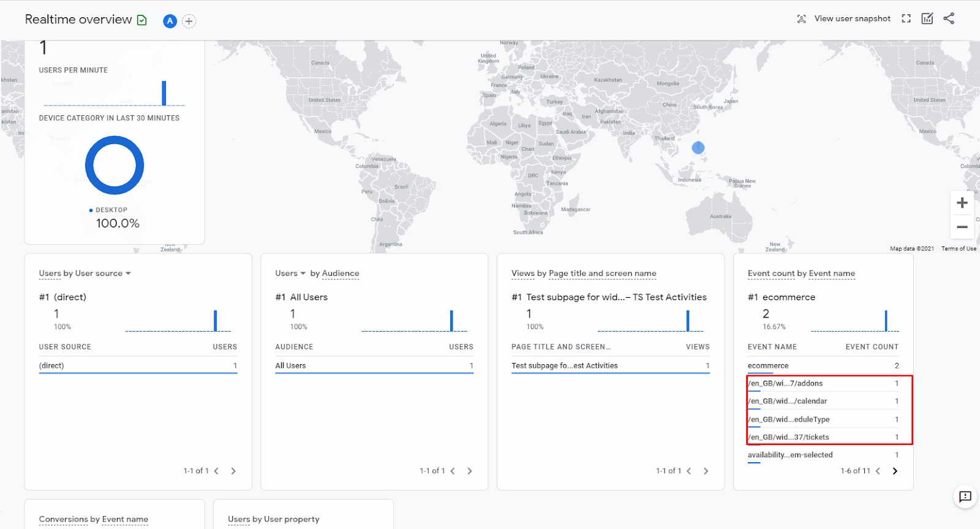Screen dimensions: 980x529
Task: Select the '/en_GB/wid.../calendar' event row
Action: tap(823, 402)
